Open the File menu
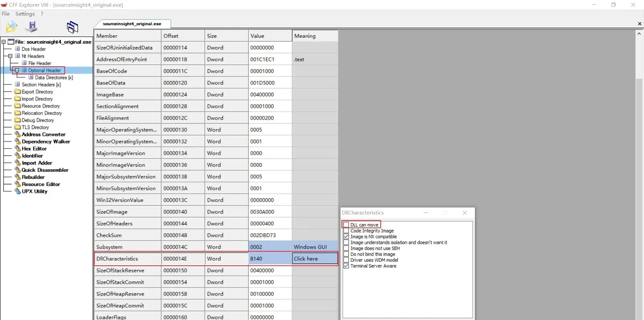The height and width of the screenshot is (320, 644). tap(6, 14)
